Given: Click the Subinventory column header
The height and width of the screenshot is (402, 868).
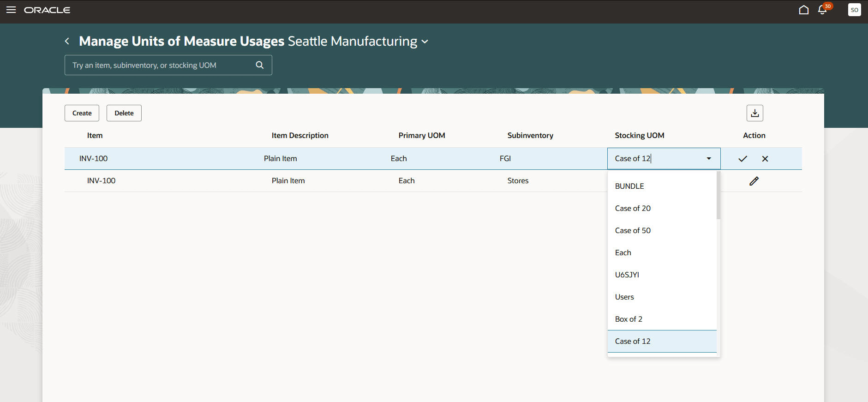Looking at the screenshot, I should click(x=530, y=136).
